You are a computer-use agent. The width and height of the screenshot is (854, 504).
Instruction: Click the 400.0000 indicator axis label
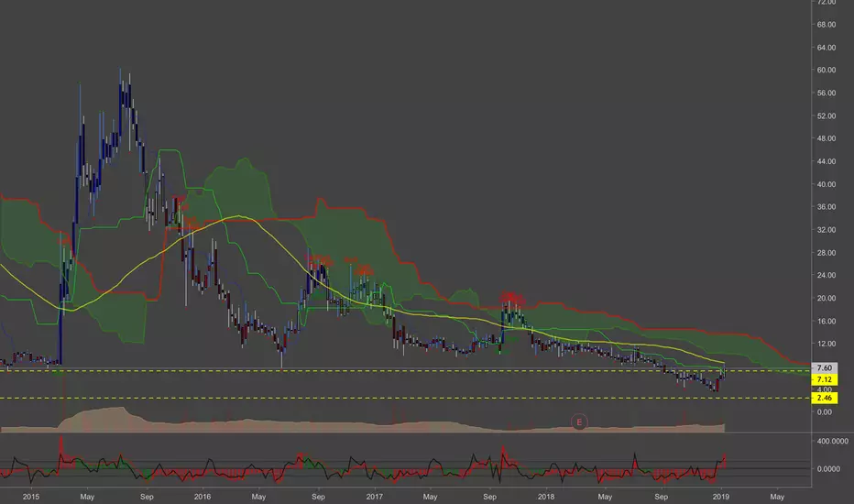832,441
